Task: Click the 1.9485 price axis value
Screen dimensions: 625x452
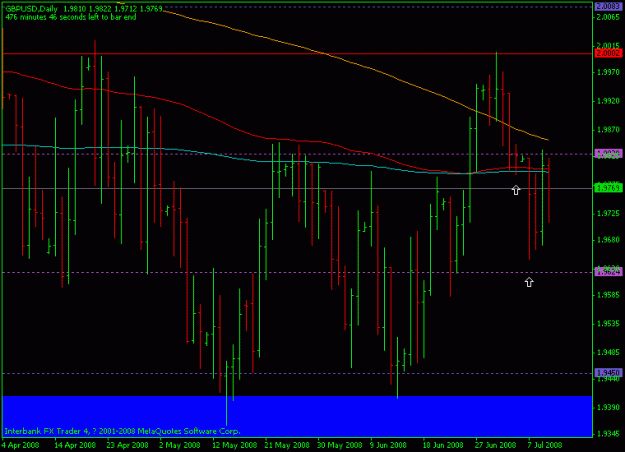Action: 608,353
